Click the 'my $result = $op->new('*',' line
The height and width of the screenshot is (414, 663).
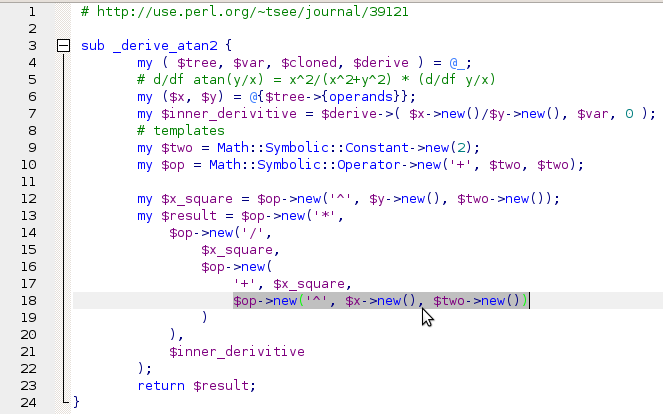[241, 216]
